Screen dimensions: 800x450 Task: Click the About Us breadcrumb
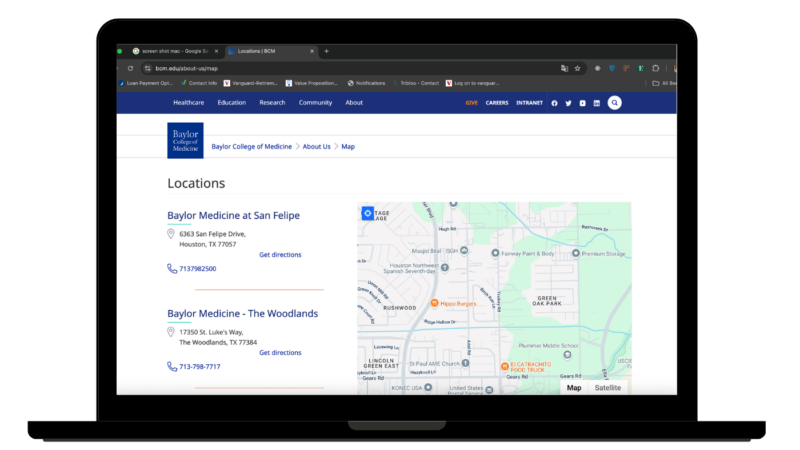[316, 146]
